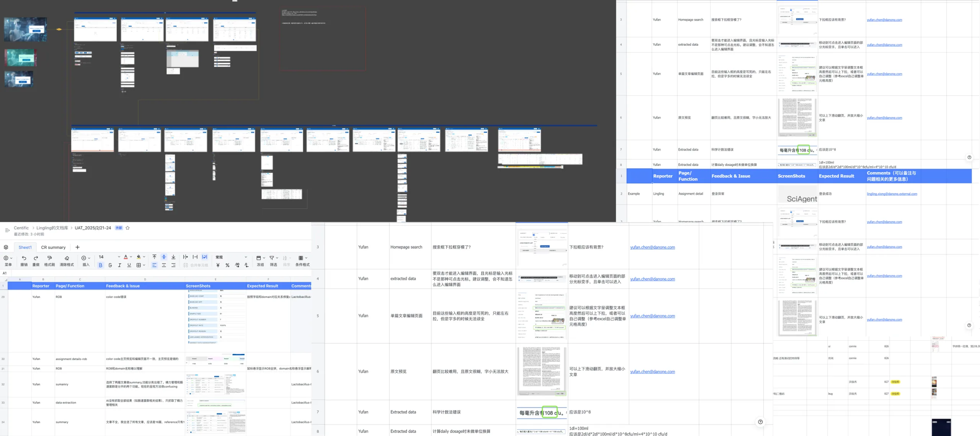Toggle italic formatting
Viewport: 980px width, 436px height.
point(119,265)
